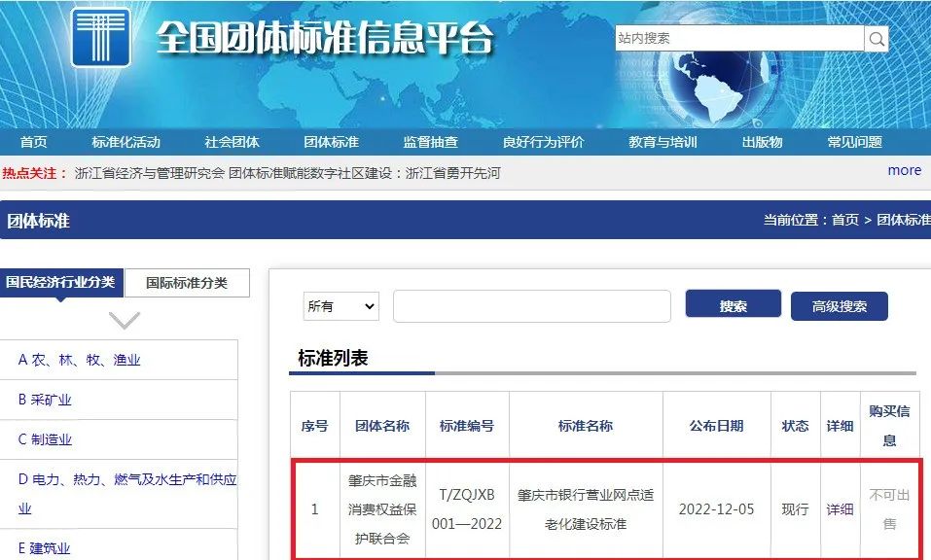Viewport: 931px width, 560px height.
Task: Click the platform logo icon
Action: (101, 37)
